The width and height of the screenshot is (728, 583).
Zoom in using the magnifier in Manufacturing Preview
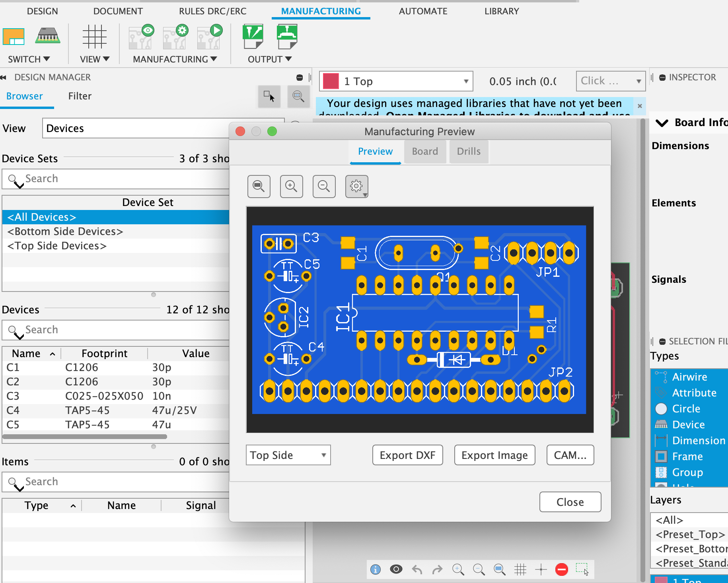click(x=291, y=186)
